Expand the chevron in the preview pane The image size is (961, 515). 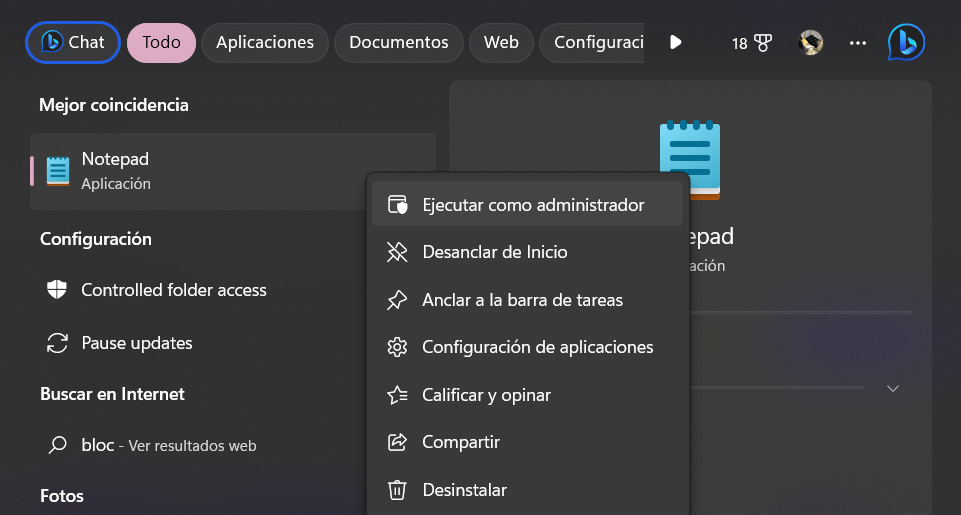coord(893,388)
